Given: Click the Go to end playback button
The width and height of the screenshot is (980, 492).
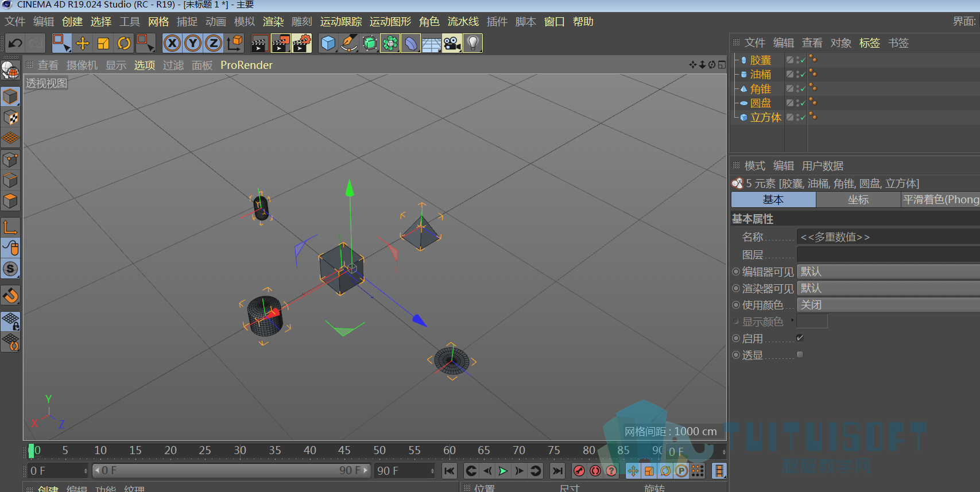Looking at the screenshot, I should tap(557, 471).
